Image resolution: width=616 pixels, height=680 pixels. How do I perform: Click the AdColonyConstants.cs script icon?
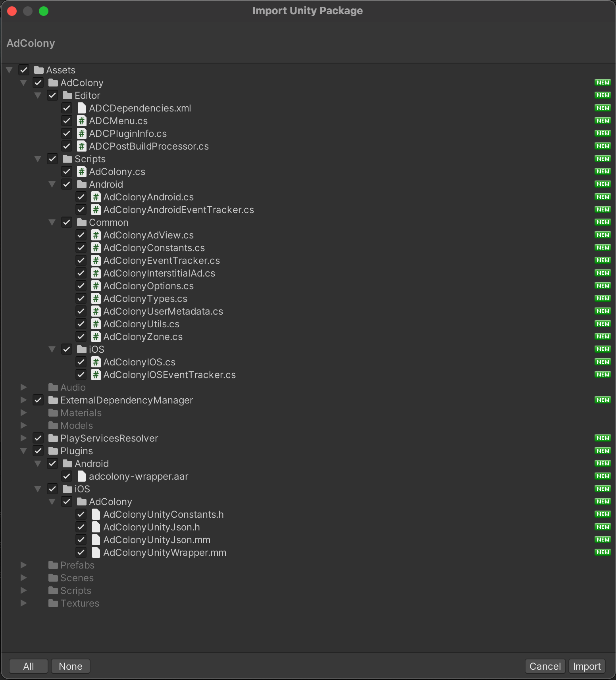[x=96, y=248]
